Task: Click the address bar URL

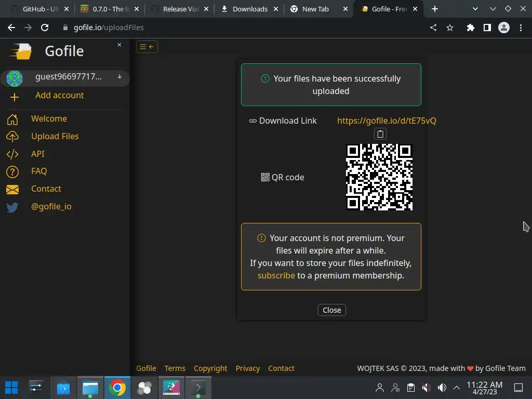Action: (109, 28)
